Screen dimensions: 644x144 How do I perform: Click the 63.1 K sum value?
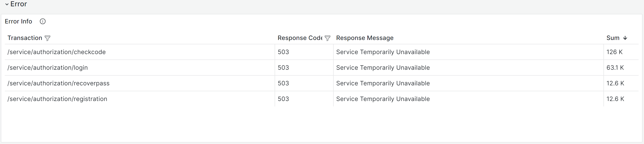click(x=615, y=68)
